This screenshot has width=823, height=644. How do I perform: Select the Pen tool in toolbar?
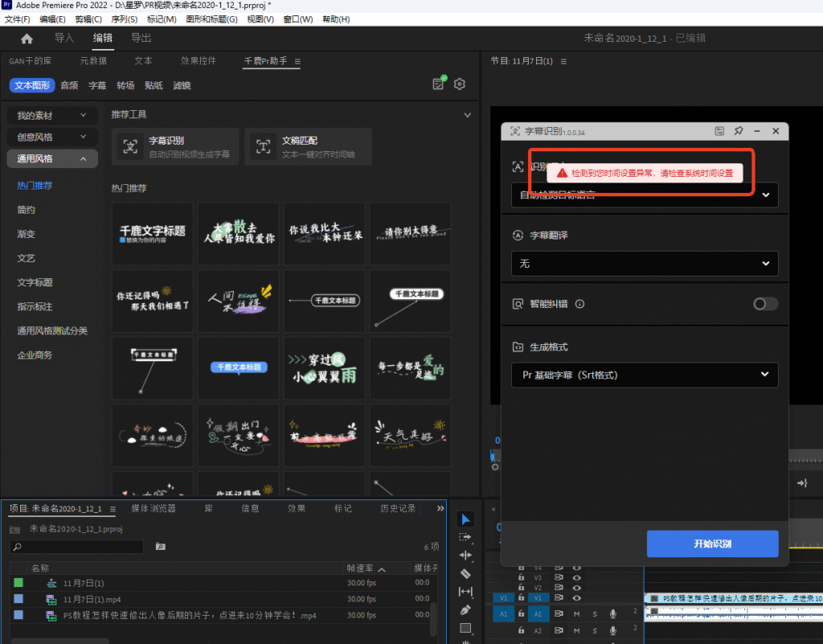(x=465, y=610)
